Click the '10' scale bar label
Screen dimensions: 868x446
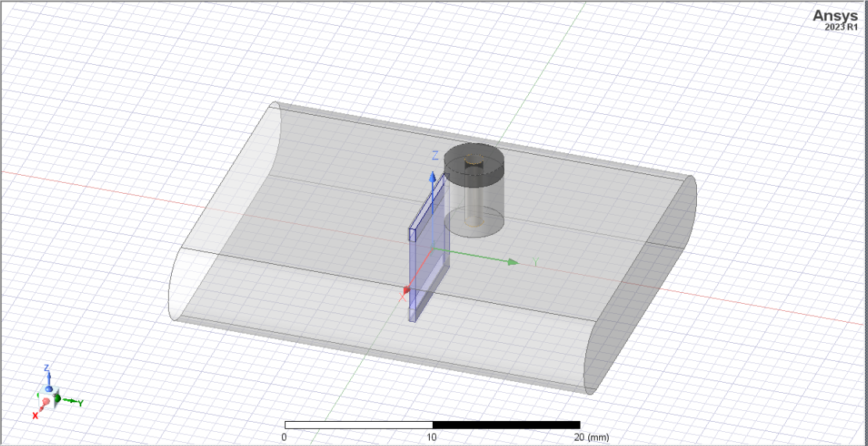432,437
